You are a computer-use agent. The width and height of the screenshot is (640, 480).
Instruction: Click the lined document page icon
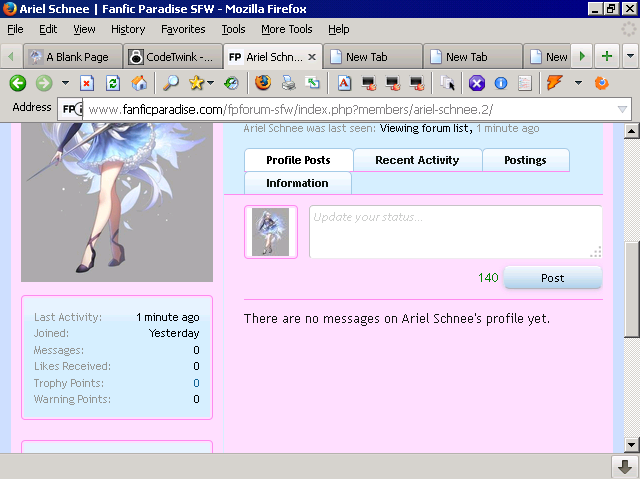pos(524,83)
